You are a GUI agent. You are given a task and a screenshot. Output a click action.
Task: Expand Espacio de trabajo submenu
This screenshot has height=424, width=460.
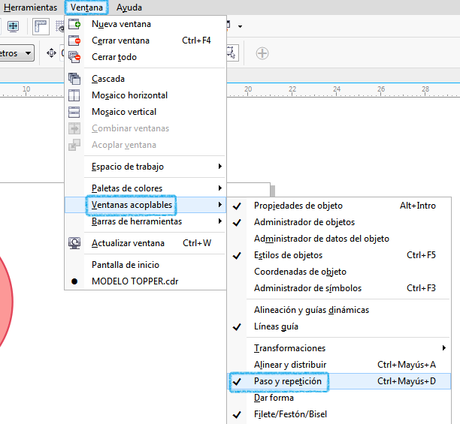[145, 167]
